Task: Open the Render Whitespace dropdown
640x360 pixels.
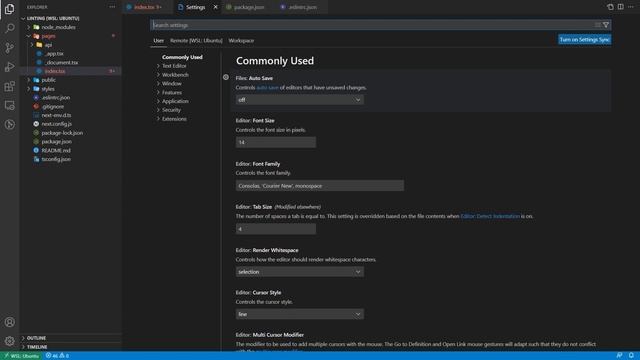Action: click(x=300, y=272)
